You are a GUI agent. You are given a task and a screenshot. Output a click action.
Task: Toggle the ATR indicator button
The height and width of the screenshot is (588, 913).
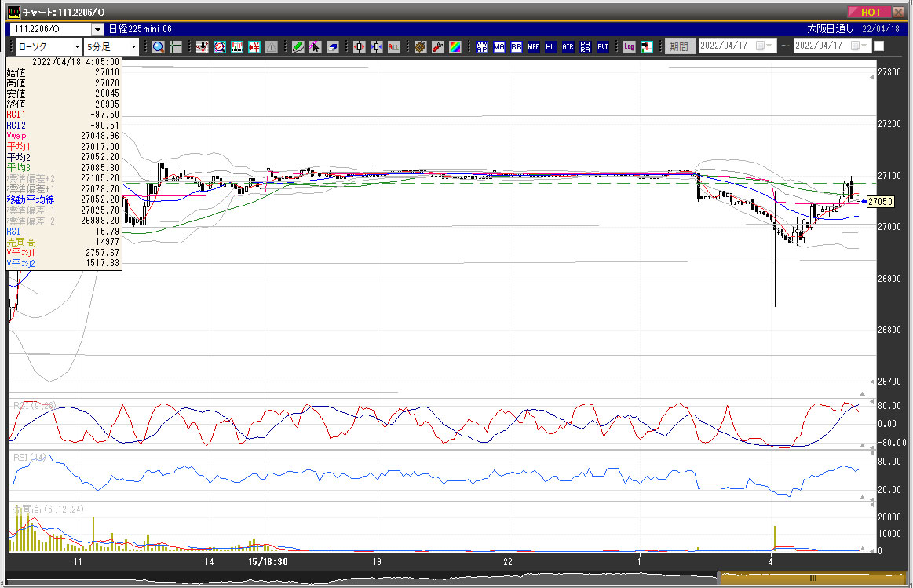(568, 47)
